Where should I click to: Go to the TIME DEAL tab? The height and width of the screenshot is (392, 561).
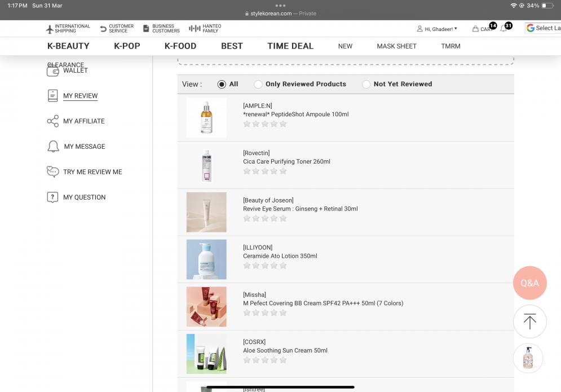coord(290,46)
